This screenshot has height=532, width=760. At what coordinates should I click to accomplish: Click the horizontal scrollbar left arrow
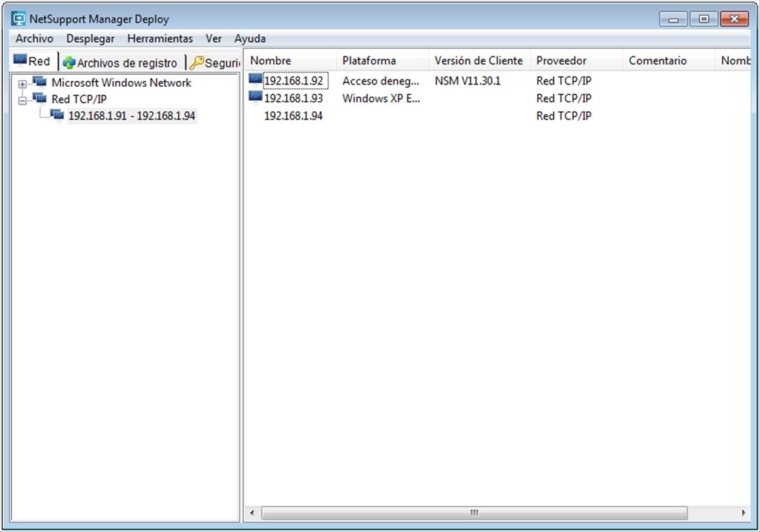coord(252,513)
